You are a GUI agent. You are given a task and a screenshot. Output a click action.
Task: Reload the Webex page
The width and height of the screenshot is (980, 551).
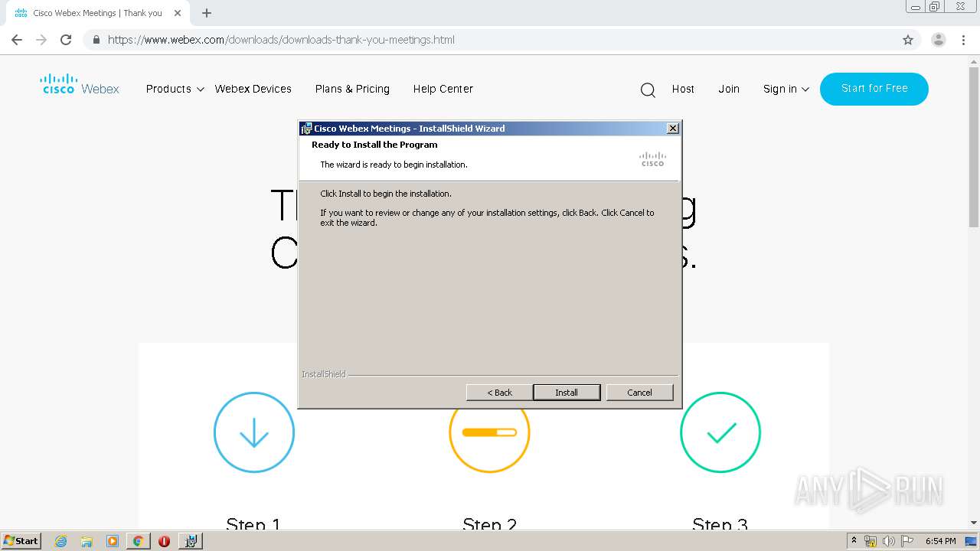[x=66, y=40]
